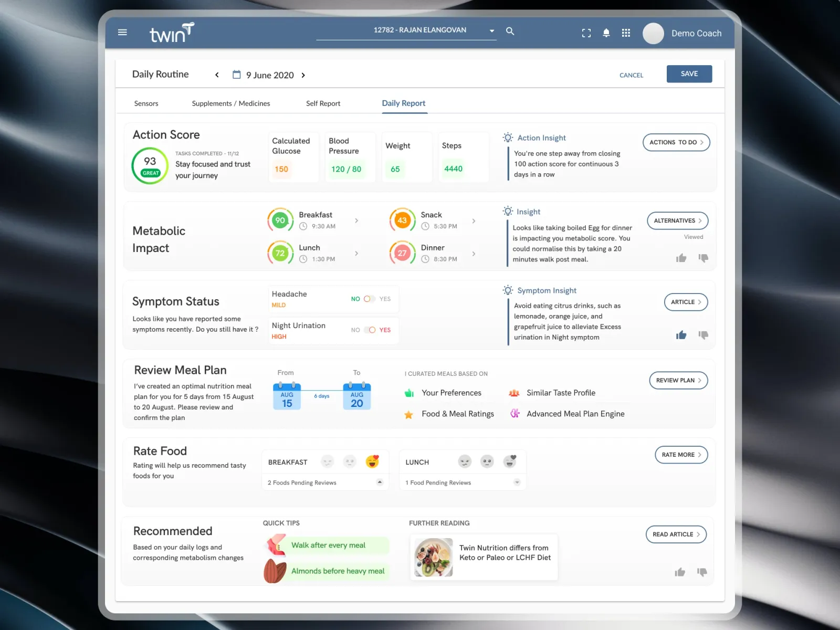Screen dimensions: 840x630
Task: Click the Calculated Glucose 150 card
Action: pos(293,157)
